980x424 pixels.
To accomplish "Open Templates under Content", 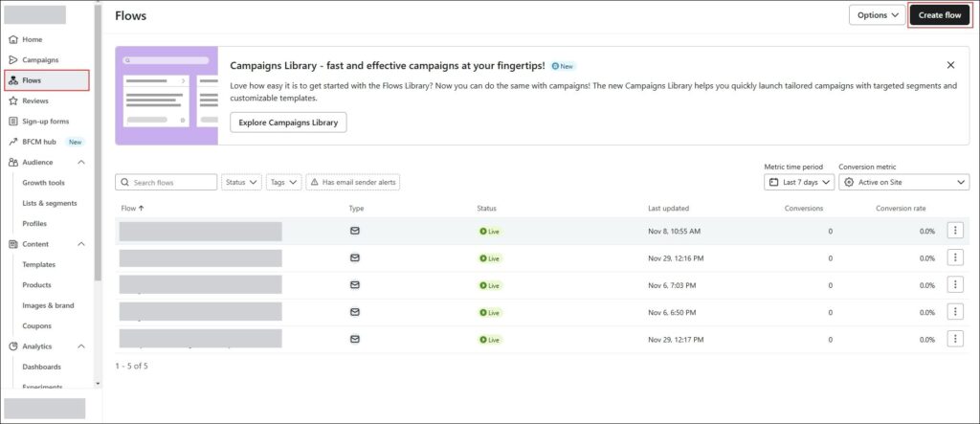I will click(x=38, y=264).
